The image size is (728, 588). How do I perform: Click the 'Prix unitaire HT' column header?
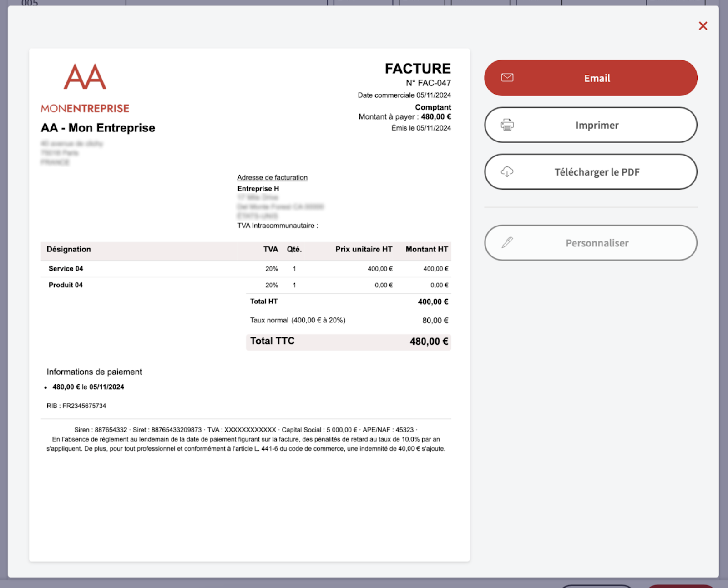pos(364,249)
